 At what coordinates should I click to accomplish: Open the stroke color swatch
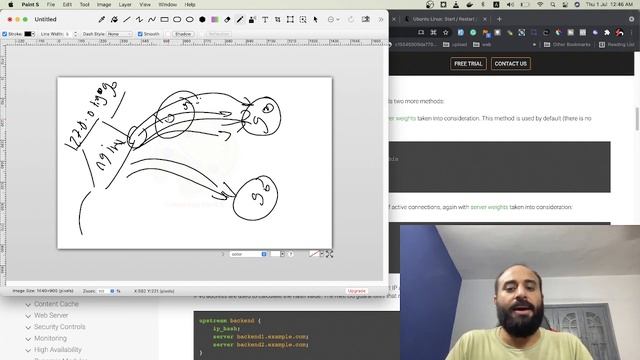[29, 34]
